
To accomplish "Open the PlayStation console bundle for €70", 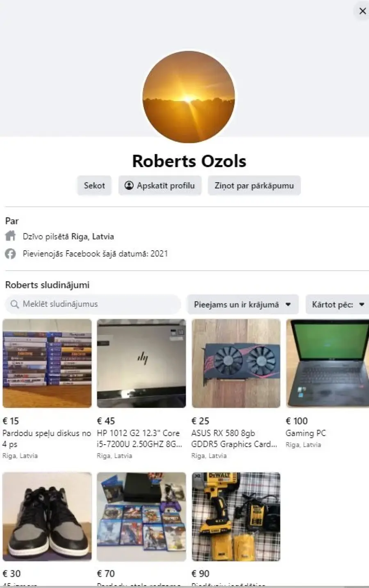I will (x=141, y=516).
